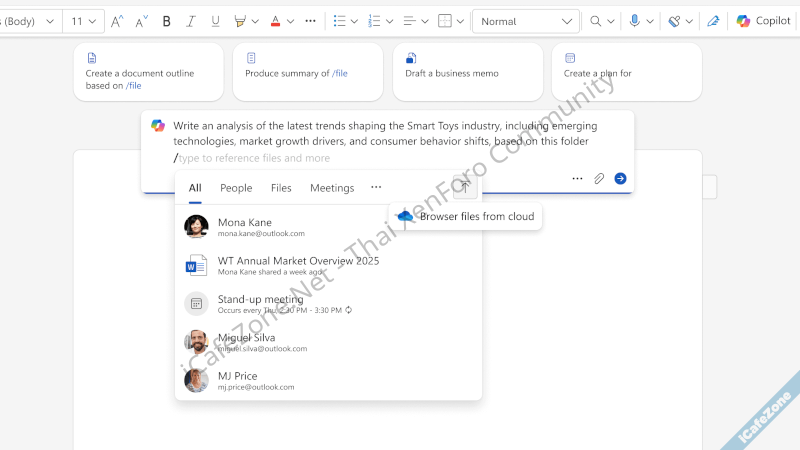Open the font size dropdown showing 11

coord(84,21)
